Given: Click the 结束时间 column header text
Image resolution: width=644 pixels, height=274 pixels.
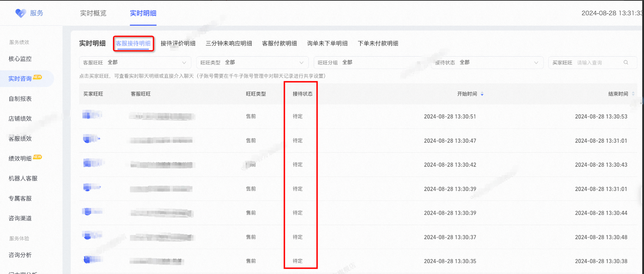Looking at the screenshot, I should (618, 94).
